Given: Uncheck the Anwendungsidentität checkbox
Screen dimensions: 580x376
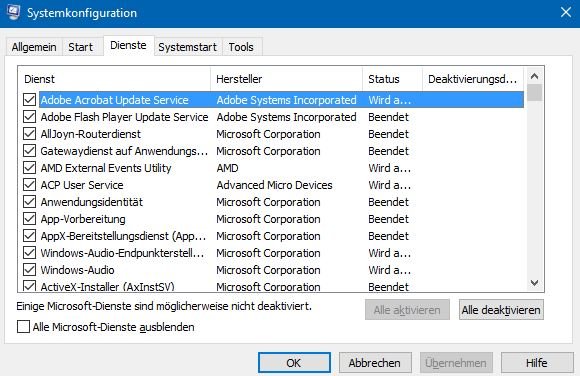Looking at the screenshot, I should (x=29, y=202).
